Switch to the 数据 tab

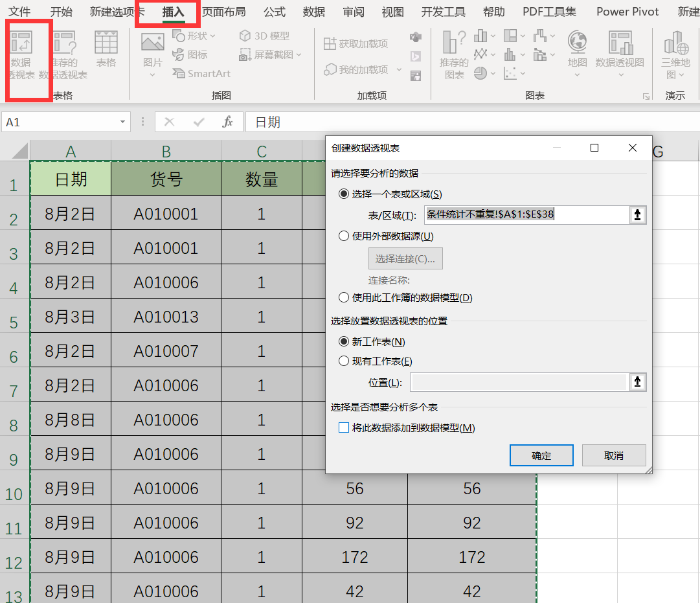pyautogui.click(x=314, y=12)
